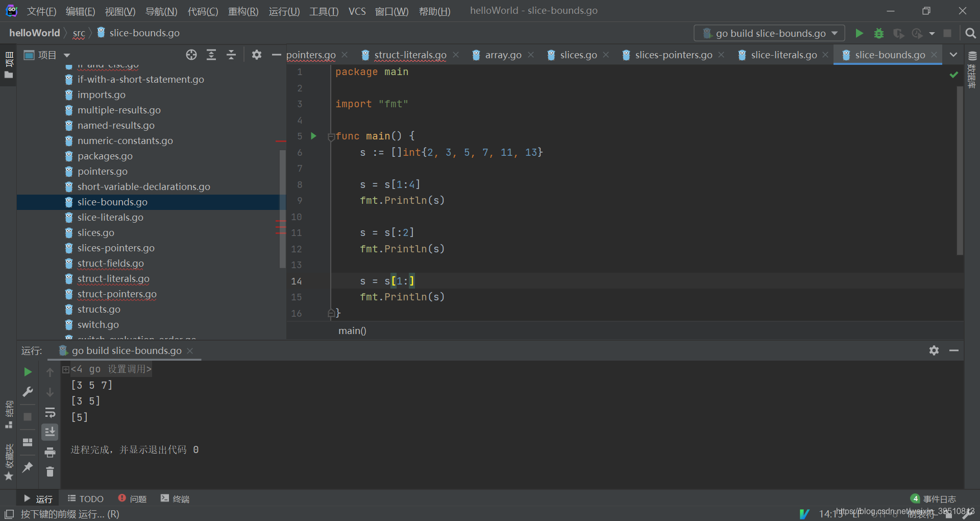
Task: Locate current file in project tree
Action: pyautogui.click(x=191, y=55)
